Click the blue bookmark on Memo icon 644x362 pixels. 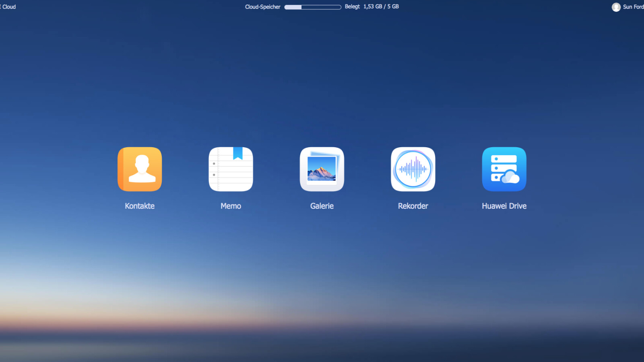(238, 153)
